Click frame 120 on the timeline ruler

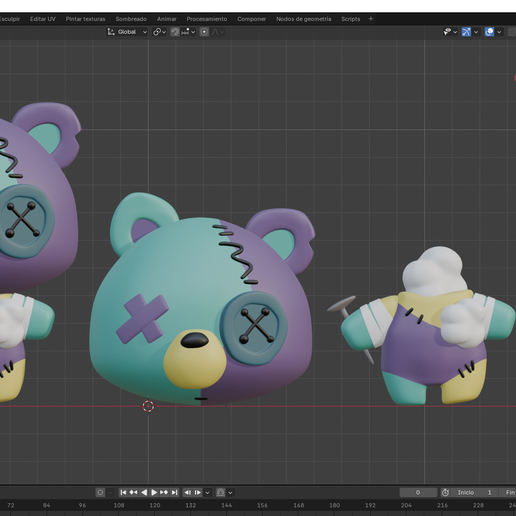[155, 505]
